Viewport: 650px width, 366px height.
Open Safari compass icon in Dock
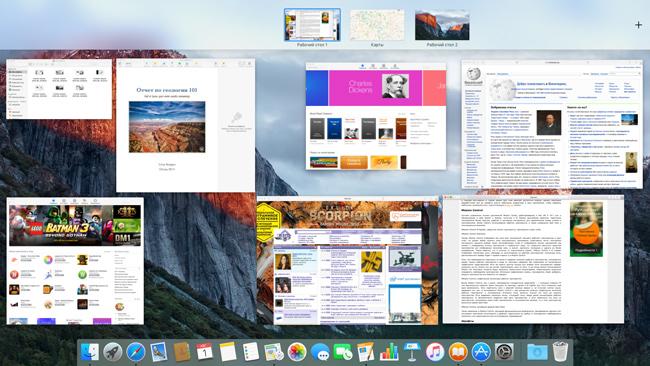click(x=136, y=352)
